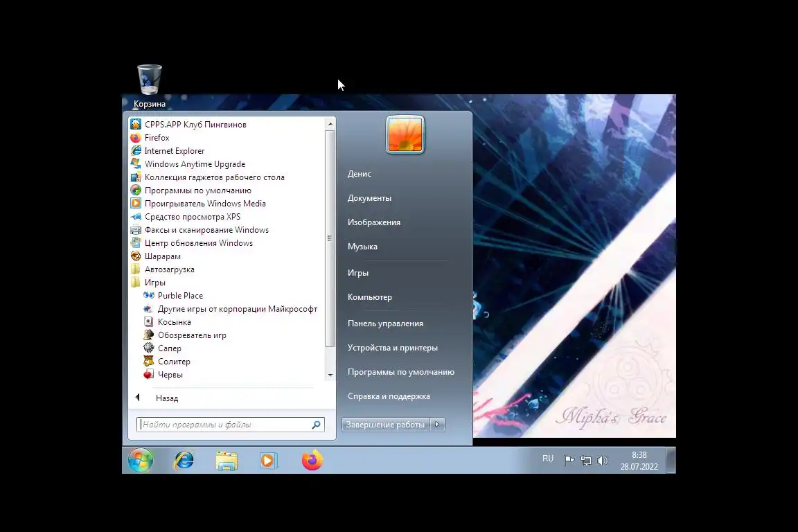Open Программы по умолчанию in right pane
The height and width of the screenshot is (532, 798).
point(401,372)
